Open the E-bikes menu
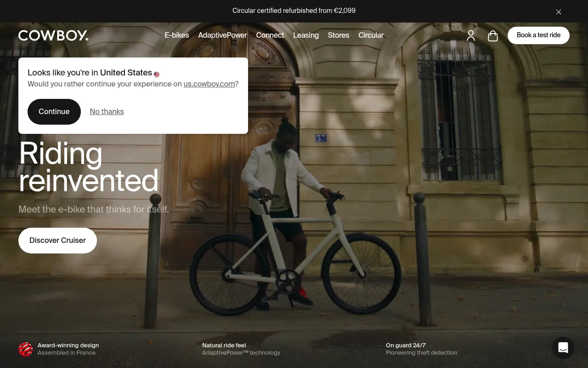This screenshot has height=368, width=588. [177, 35]
